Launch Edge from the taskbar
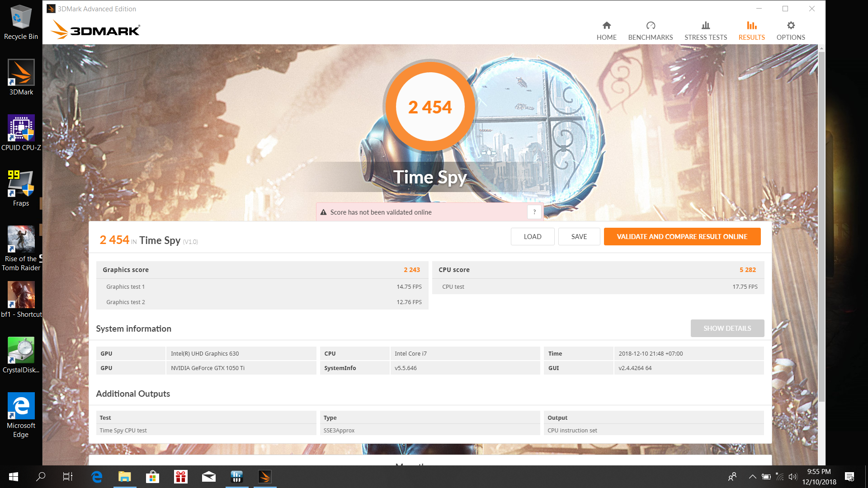 pyautogui.click(x=97, y=477)
